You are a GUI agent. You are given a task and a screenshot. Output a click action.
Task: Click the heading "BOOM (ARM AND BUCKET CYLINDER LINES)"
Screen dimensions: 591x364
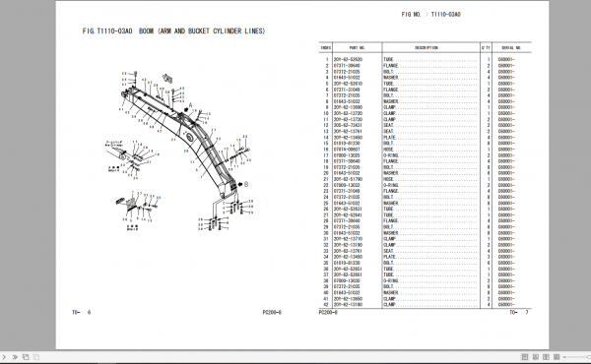click(202, 31)
